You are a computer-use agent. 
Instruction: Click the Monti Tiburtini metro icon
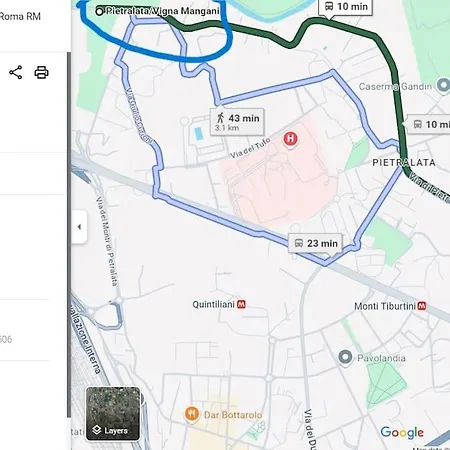(422, 306)
